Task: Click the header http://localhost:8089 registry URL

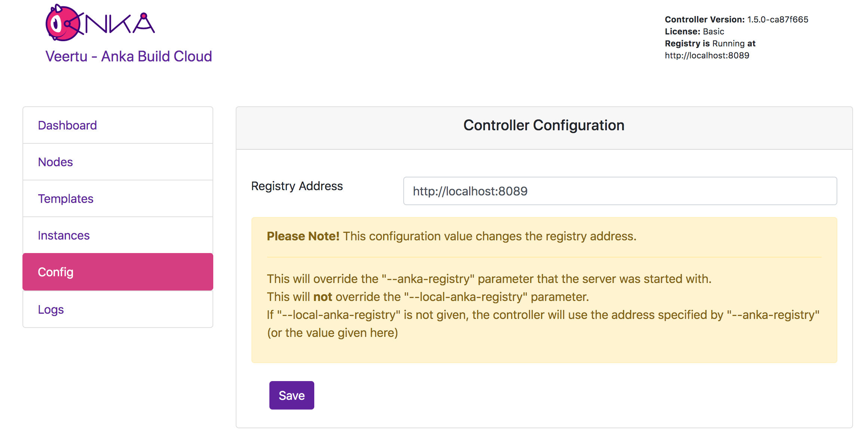Action: (x=707, y=55)
